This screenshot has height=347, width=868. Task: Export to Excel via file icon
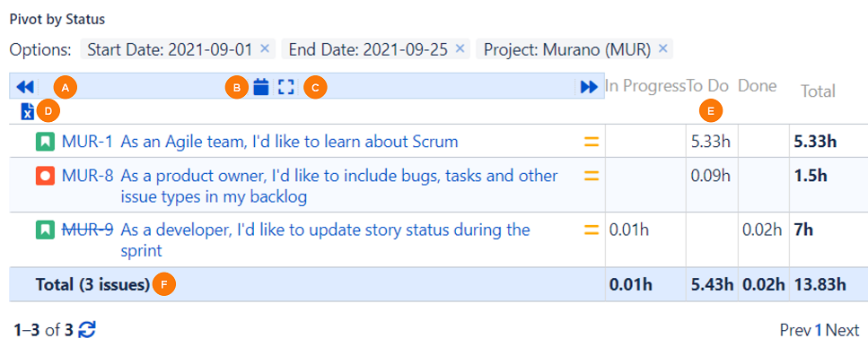[27, 111]
